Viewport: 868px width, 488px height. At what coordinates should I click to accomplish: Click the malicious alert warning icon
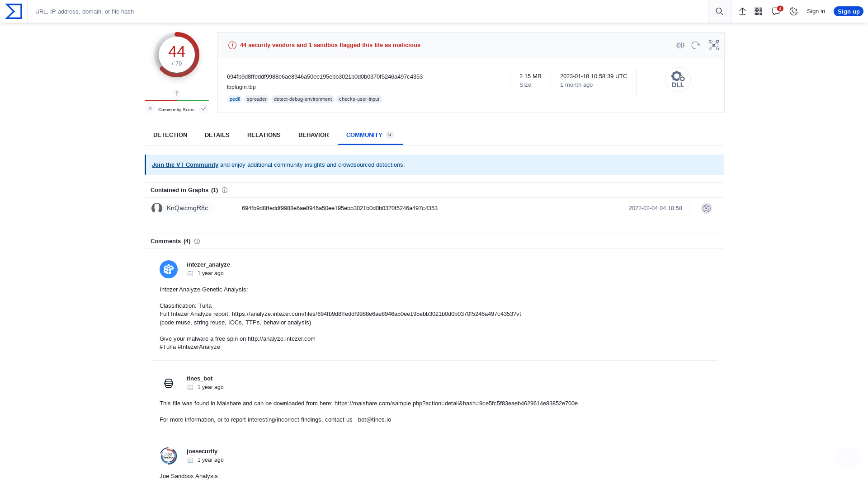pos(232,45)
